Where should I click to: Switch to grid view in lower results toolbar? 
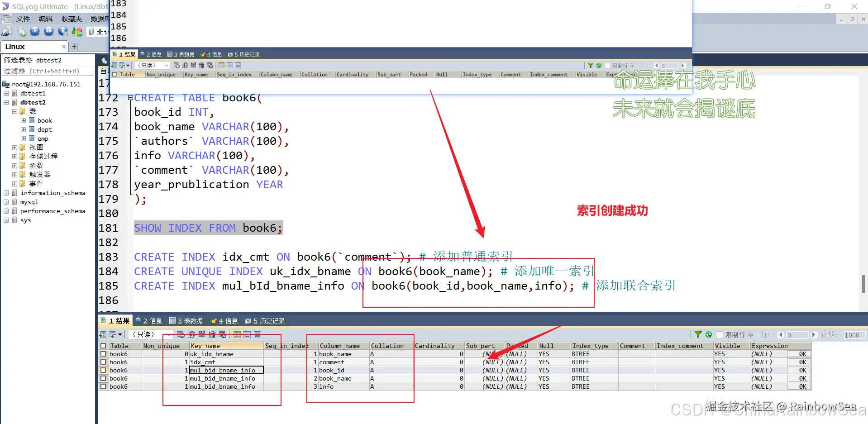237,334
